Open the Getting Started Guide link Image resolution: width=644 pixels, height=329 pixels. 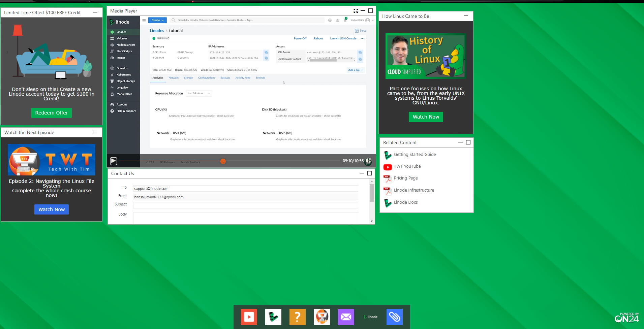415,155
